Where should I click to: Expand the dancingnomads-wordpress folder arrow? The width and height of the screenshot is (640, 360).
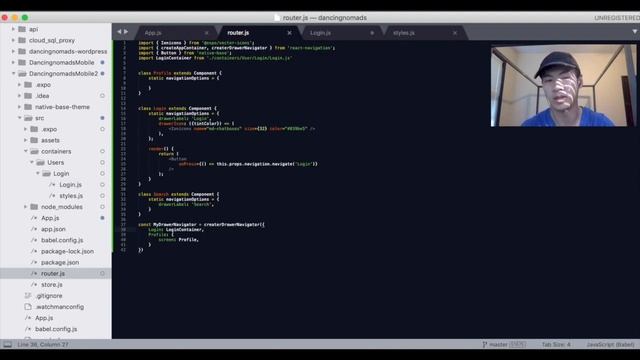[x=13, y=51]
